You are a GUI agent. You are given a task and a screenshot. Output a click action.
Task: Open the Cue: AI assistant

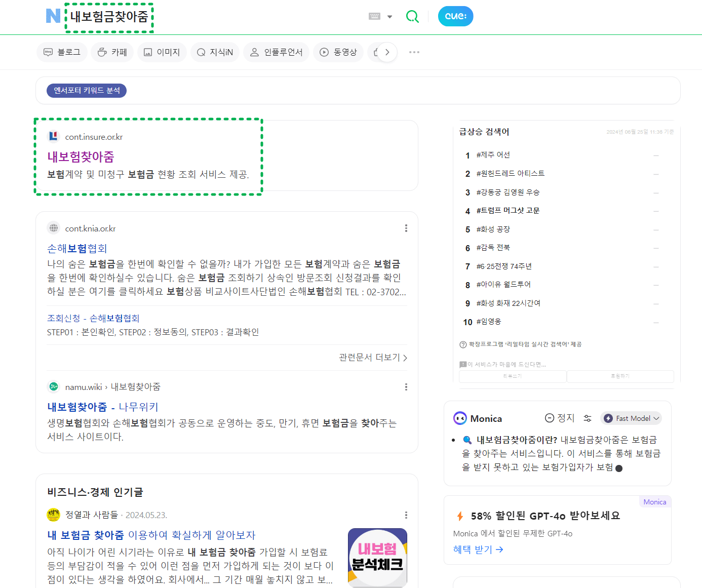tap(455, 16)
